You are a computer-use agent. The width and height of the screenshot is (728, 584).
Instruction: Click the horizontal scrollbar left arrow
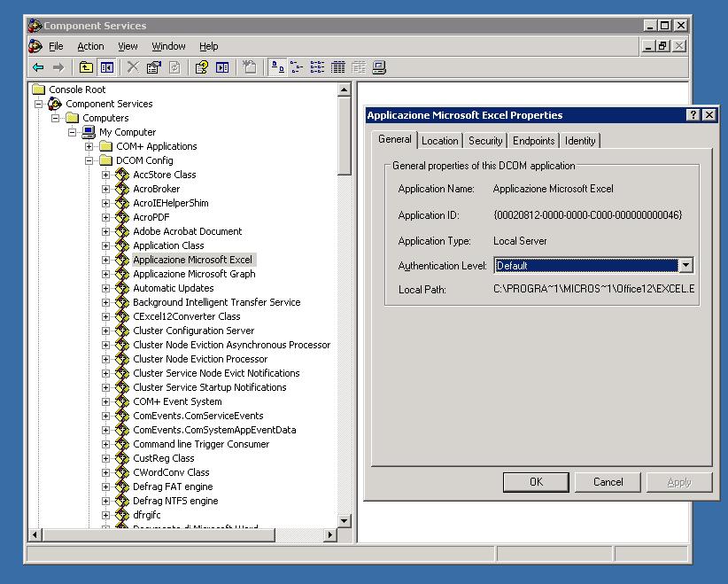pyautogui.click(x=35, y=534)
